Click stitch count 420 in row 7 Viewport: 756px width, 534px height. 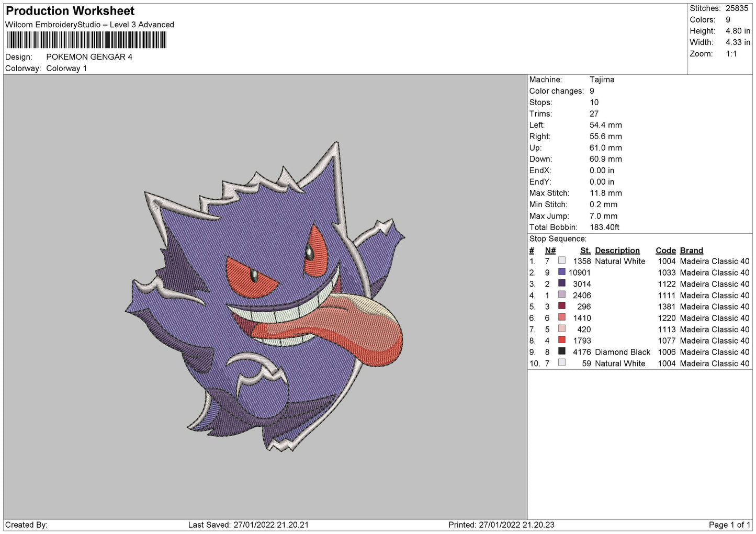coord(584,330)
